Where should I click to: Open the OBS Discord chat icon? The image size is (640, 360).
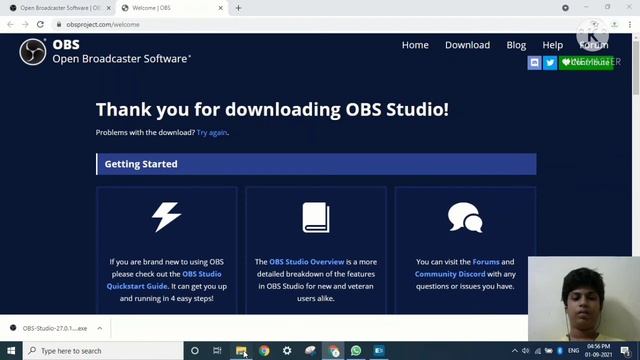(534, 62)
